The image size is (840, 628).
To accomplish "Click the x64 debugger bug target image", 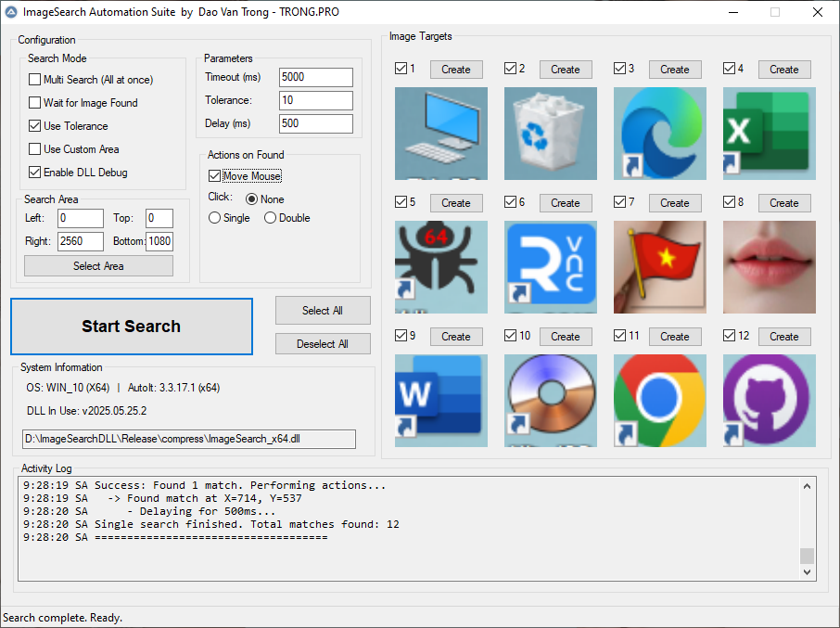I will (441, 267).
